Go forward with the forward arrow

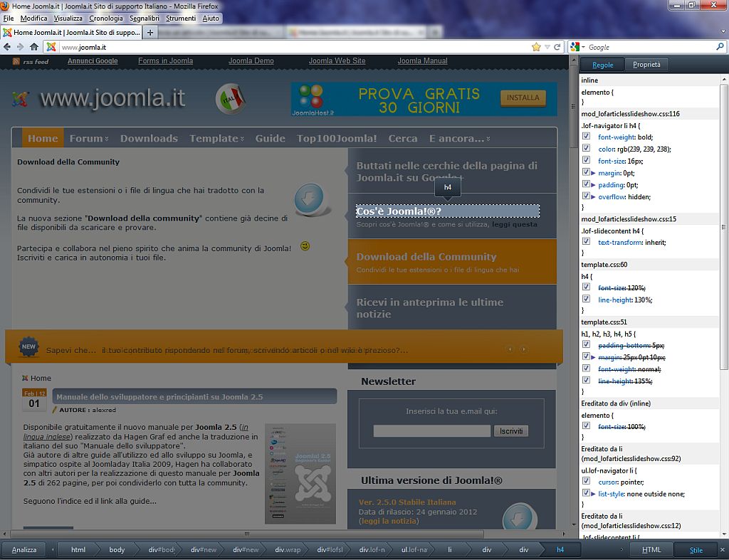click(20, 47)
